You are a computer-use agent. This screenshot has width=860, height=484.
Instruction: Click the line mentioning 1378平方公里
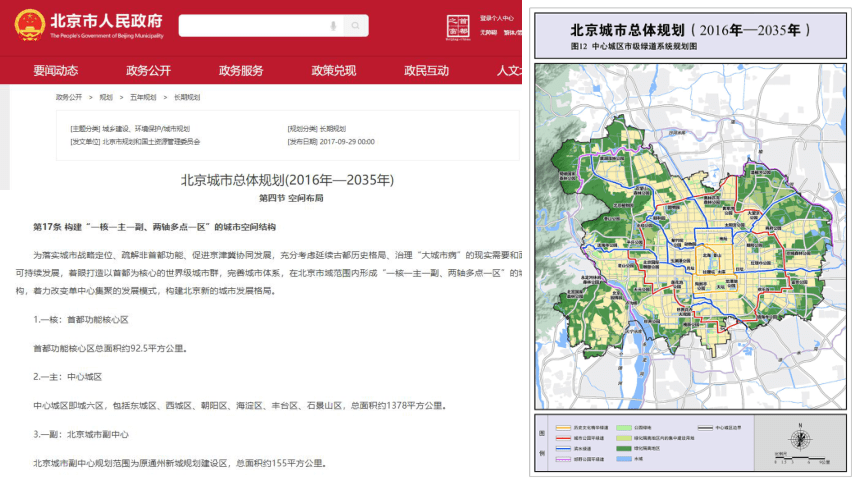click(x=240, y=406)
